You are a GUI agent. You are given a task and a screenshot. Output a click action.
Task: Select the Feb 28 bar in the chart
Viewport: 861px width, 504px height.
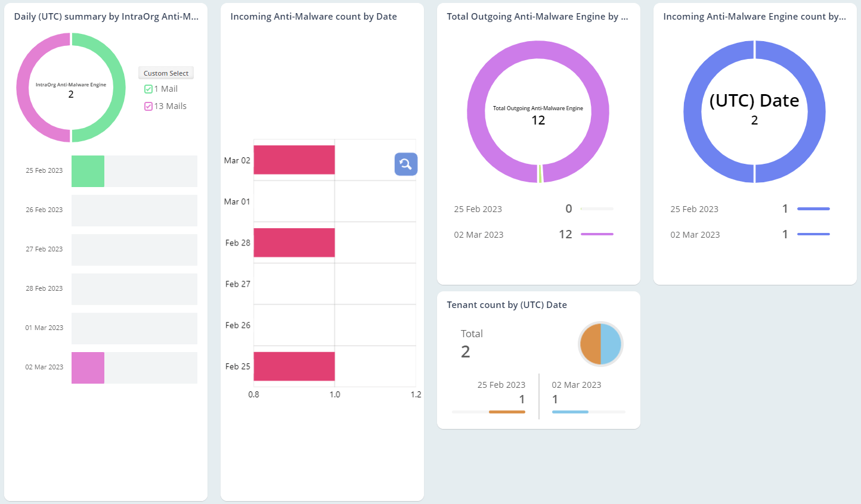pos(294,242)
